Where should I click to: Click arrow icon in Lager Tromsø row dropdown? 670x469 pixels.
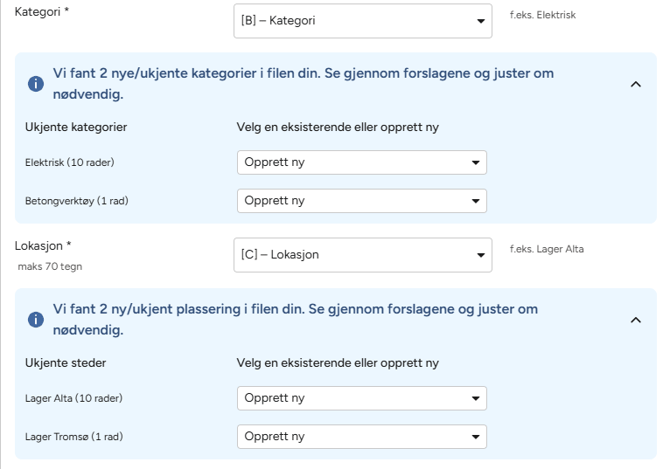[x=476, y=437]
